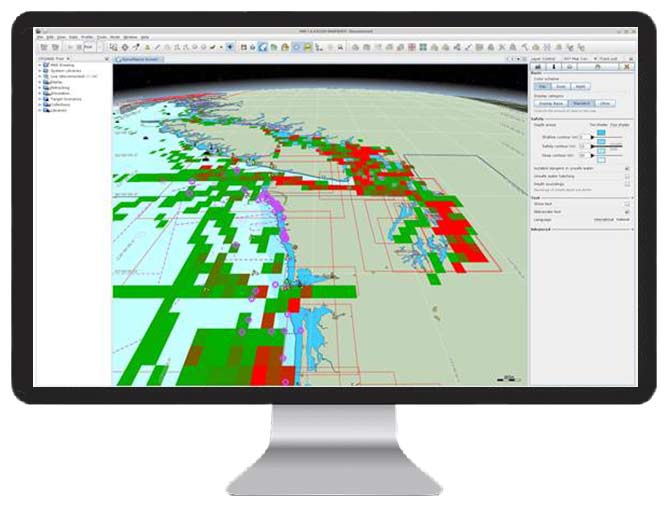This screenshot has width=666, height=508.
Task: Click the pencil draw tool in the main toolbar
Action: [x=157, y=47]
